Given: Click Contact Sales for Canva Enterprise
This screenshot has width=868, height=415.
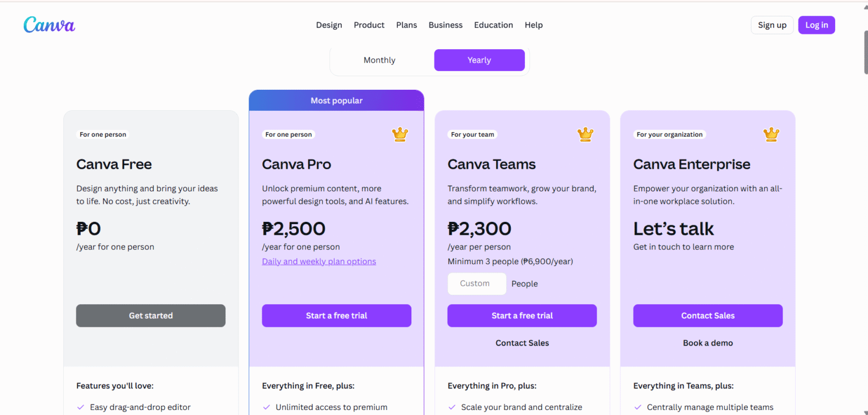Looking at the screenshot, I should tap(708, 316).
